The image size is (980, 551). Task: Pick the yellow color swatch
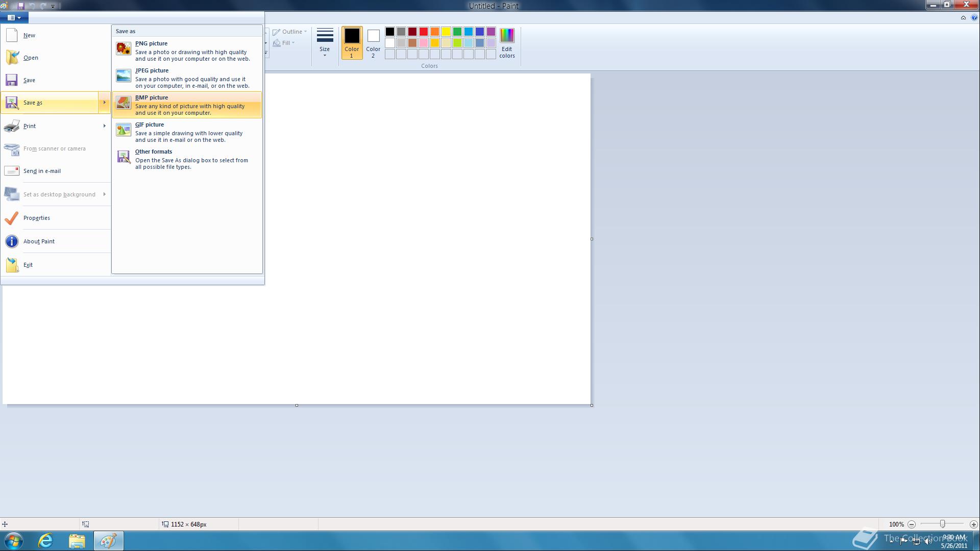coord(446,32)
